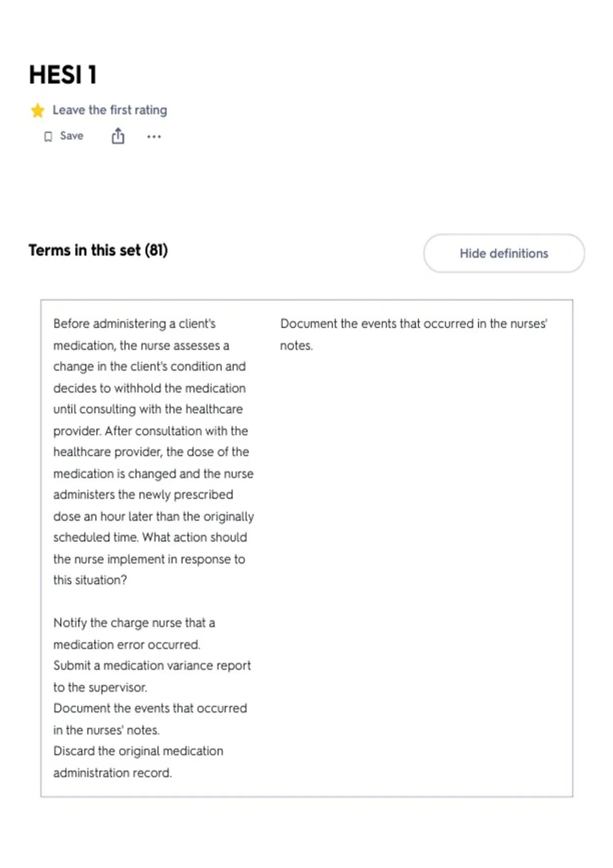Viewport: 613px width, 868px height.
Task: Click Leave the first rating link
Action: coord(110,110)
